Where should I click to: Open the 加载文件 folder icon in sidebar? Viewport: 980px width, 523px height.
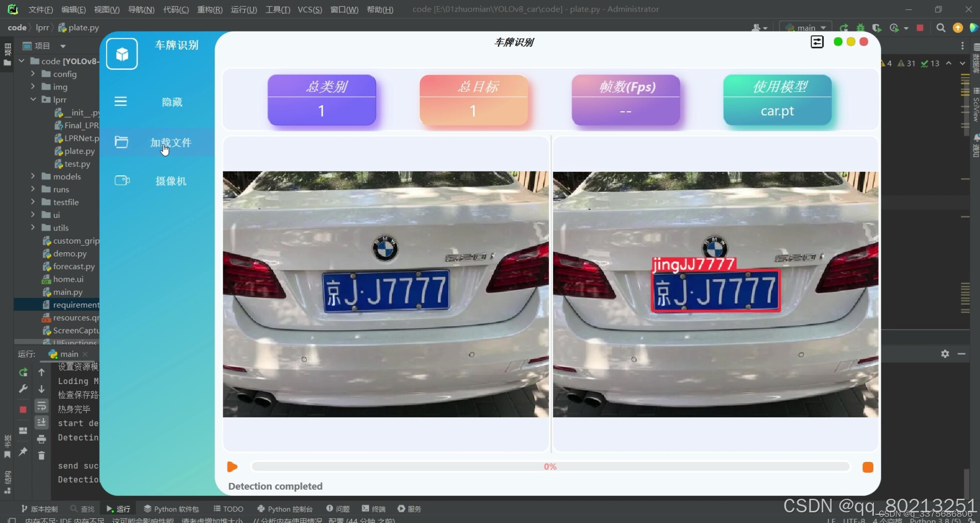pyautogui.click(x=122, y=142)
